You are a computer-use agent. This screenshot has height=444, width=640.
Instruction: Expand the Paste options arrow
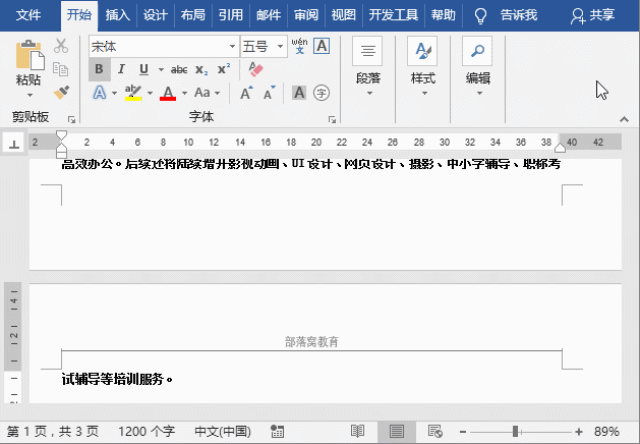29,95
